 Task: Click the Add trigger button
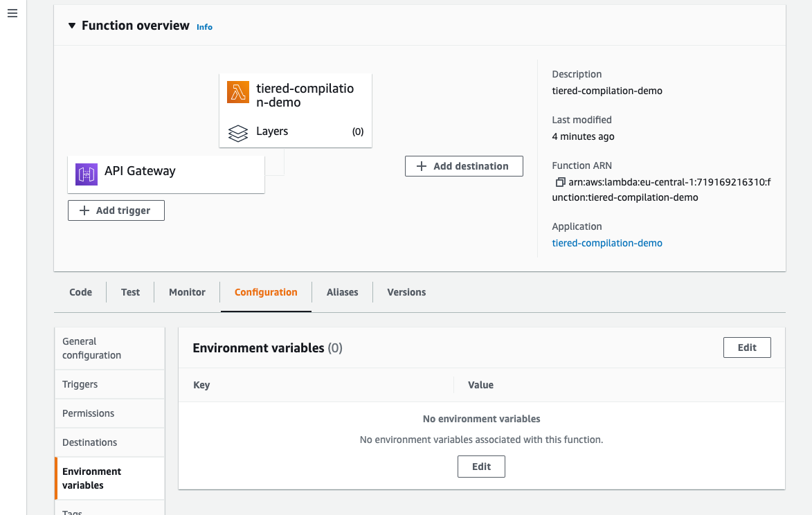tap(116, 210)
